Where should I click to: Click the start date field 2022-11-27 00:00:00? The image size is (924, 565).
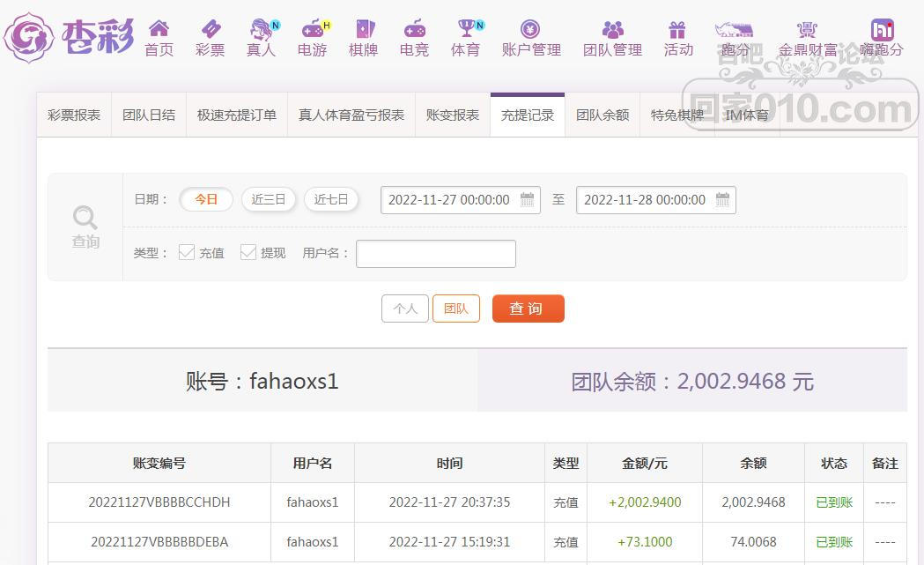point(460,200)
